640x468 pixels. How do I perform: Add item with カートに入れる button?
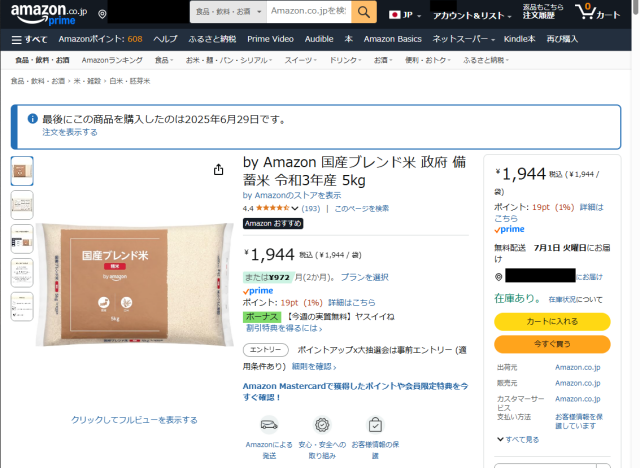coord(552,322)
